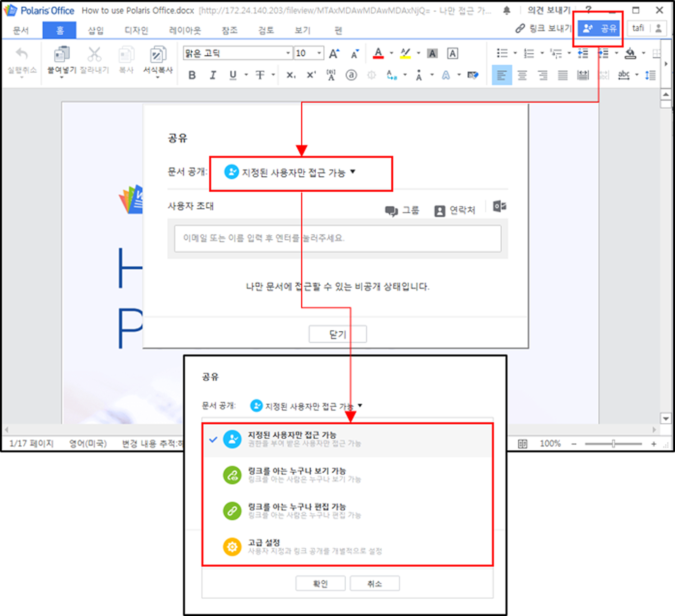
Task: Click the zoom out minus button
Action: (x=574, y=444)
